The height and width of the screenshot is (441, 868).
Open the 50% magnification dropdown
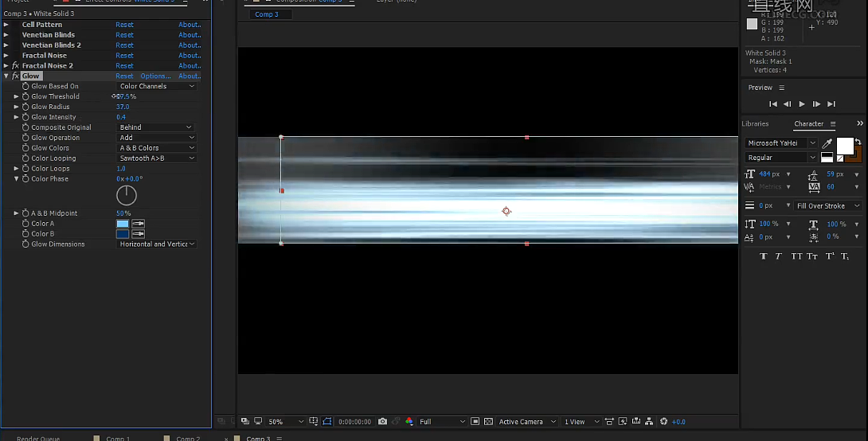pos(286,422)
